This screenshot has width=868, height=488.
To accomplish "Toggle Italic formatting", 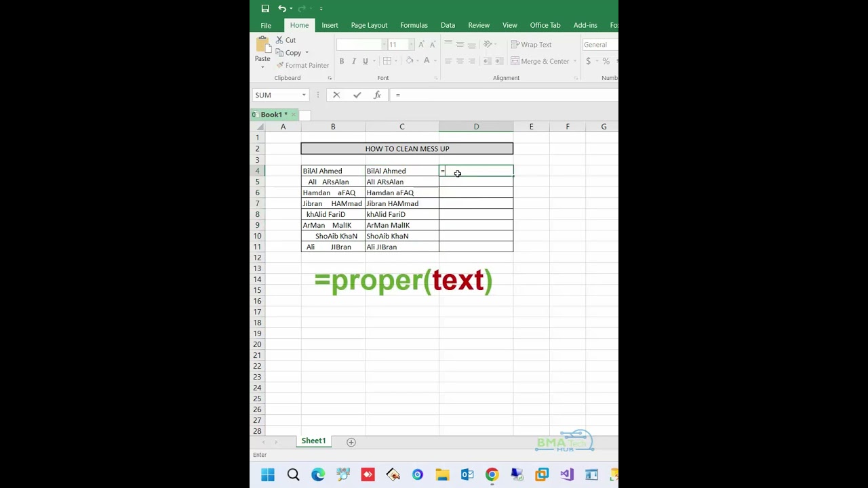I will pos(353,61).
